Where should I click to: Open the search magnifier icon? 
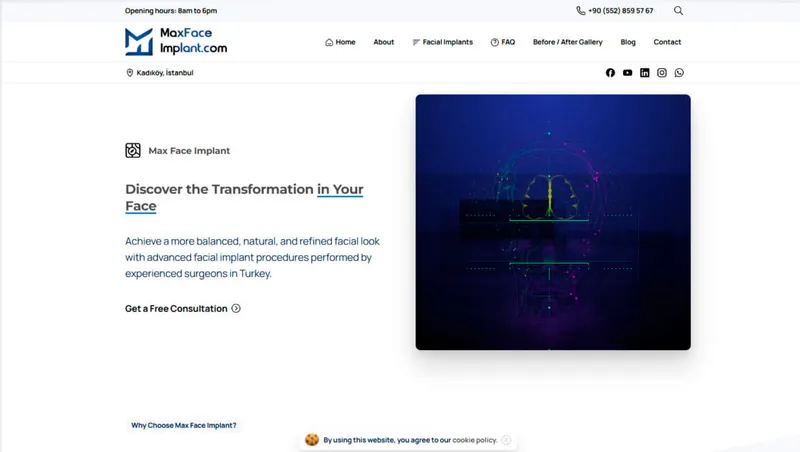coord(678,11)
